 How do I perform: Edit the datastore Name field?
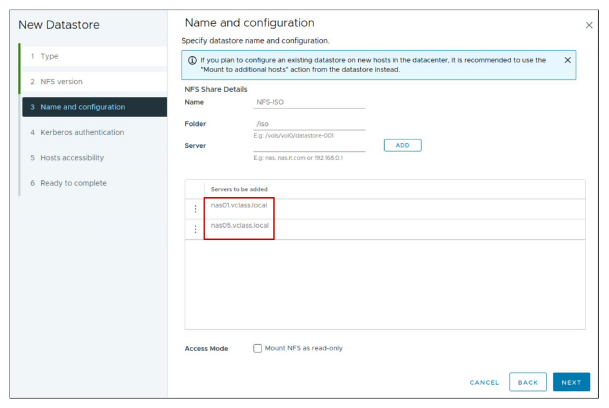click(x=310, y=102)
